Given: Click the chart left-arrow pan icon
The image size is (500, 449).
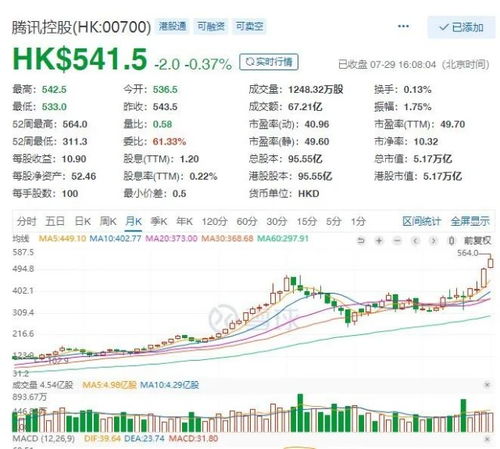Looking at the screenshot, I should pos(415,240).
